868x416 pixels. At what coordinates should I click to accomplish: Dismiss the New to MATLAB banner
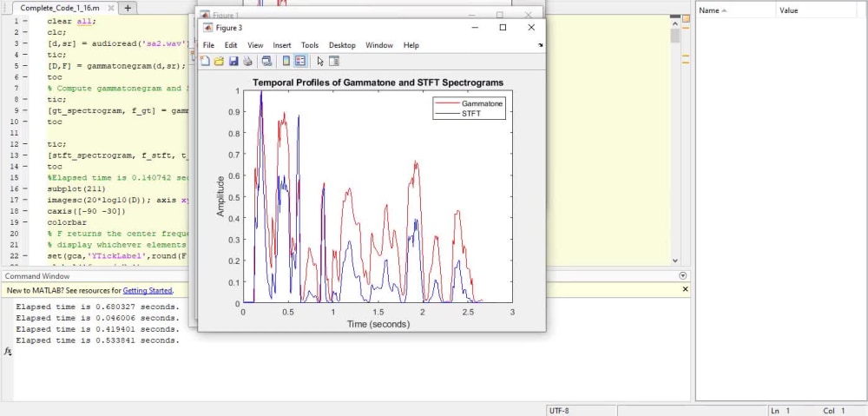click(x=686, y=289)
